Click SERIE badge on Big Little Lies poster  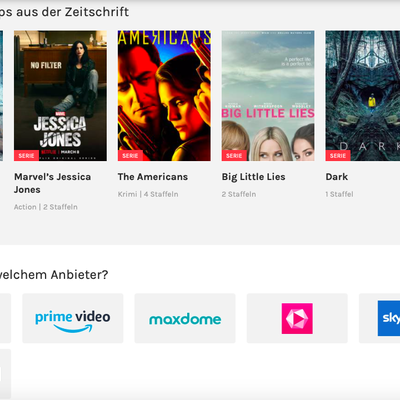coord(234,156)
